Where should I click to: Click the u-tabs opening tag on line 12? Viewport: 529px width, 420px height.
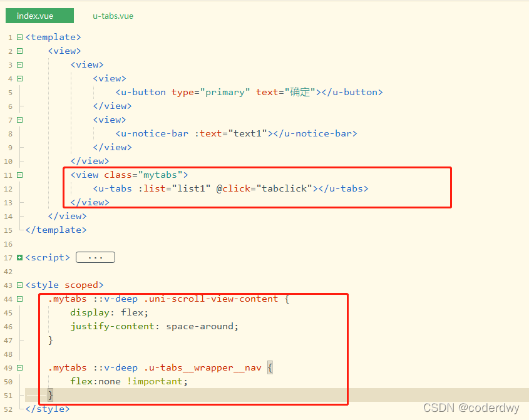coord(112,188)
